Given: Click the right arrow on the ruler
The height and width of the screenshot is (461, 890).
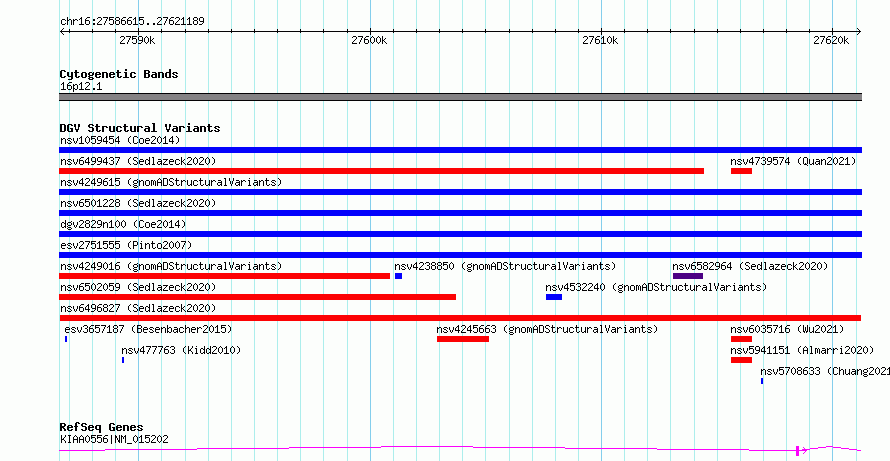Looking at the screenshot, I should [859, 32].
